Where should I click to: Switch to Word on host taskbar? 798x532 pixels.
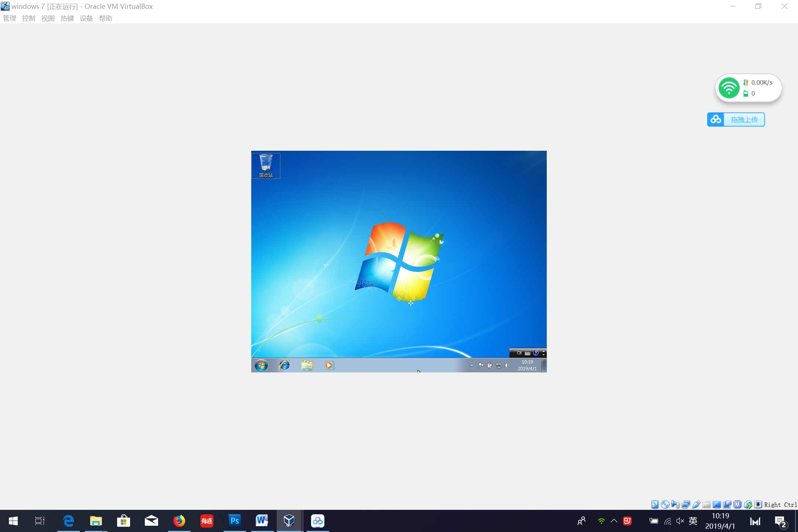pyautogui.click(x=262, y=521)
